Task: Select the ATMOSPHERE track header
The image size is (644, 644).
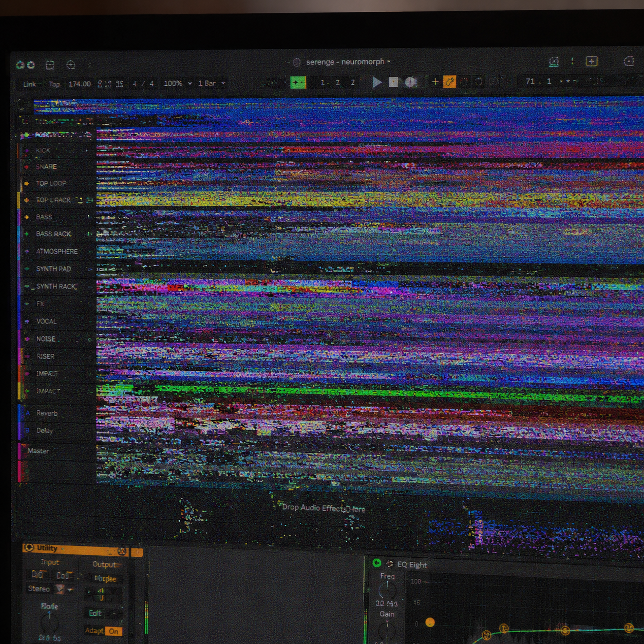Action: (56, 252)
